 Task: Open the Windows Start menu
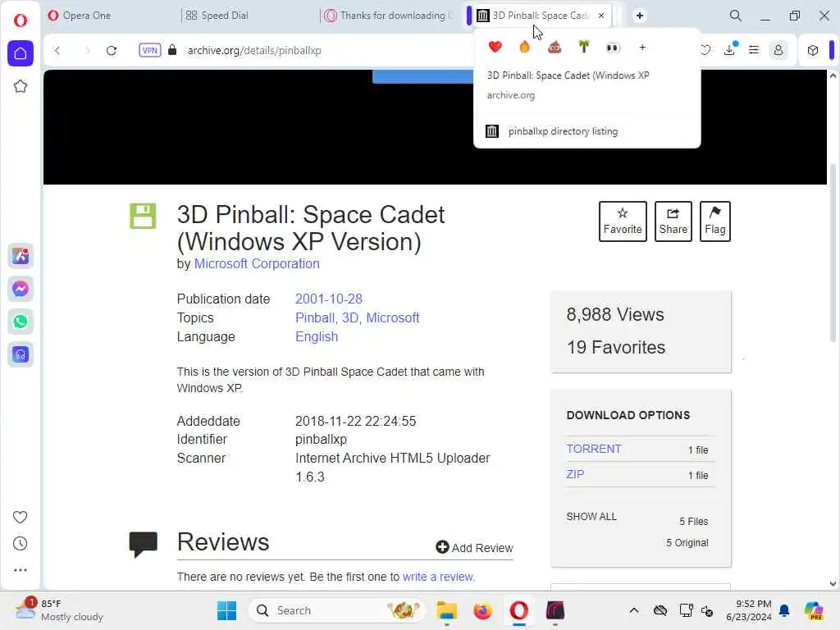coord(226,610)
